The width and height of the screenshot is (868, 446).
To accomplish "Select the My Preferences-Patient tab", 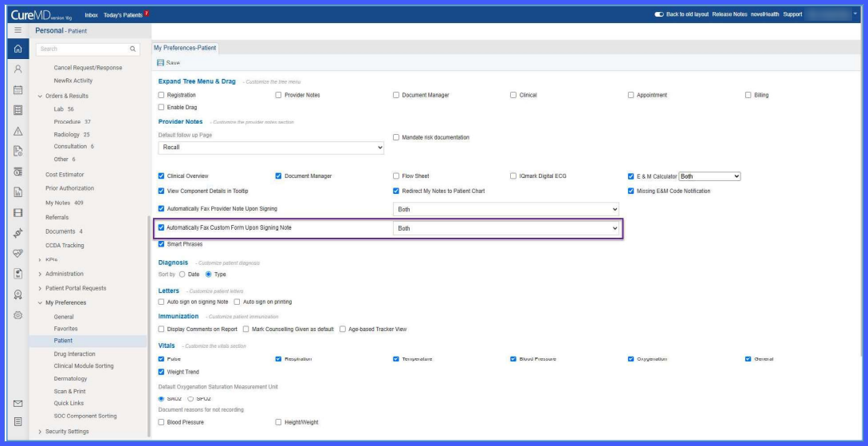I will [x=185, y=48].
